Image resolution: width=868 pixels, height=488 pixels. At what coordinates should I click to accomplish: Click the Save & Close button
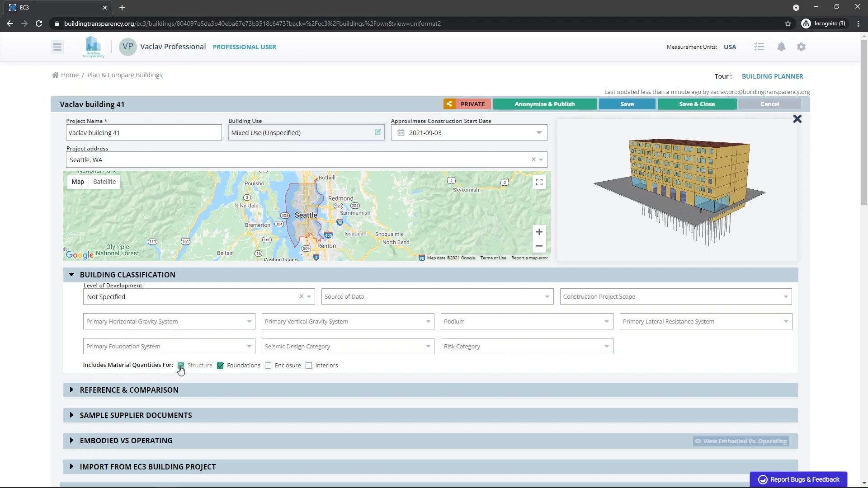[x=697, y=104]
